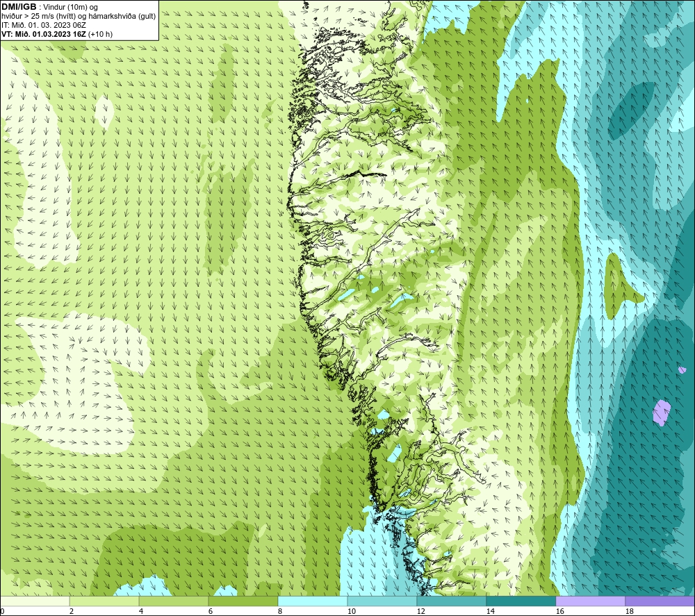Click the 0–2 m/s pale legend swatch
695x616 pixels.
pyautogui.click(x=35, y=601)
